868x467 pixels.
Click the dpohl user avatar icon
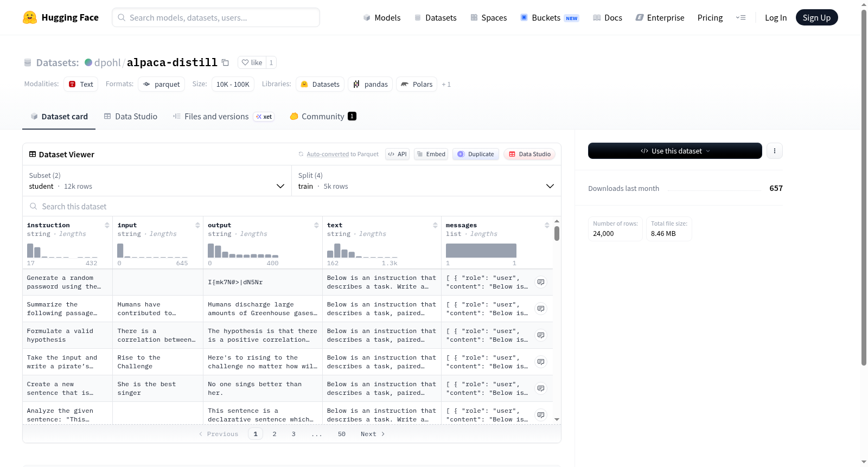click(x=88, y=62)
